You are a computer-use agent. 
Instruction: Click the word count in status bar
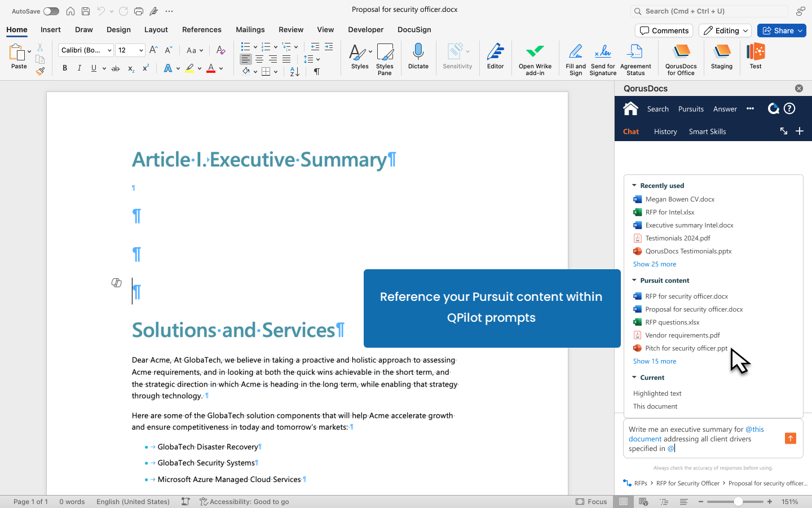(x=72, y=501)
